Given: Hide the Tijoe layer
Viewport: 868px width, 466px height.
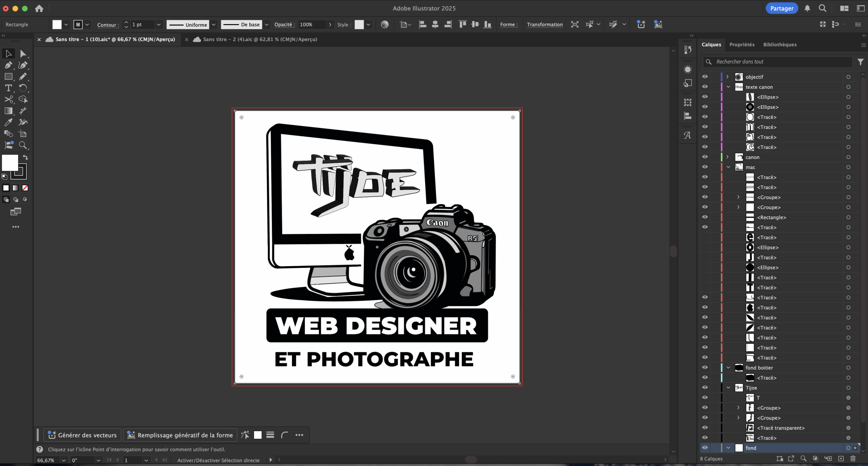Looking at the screenshot, I should pos(705,388).
